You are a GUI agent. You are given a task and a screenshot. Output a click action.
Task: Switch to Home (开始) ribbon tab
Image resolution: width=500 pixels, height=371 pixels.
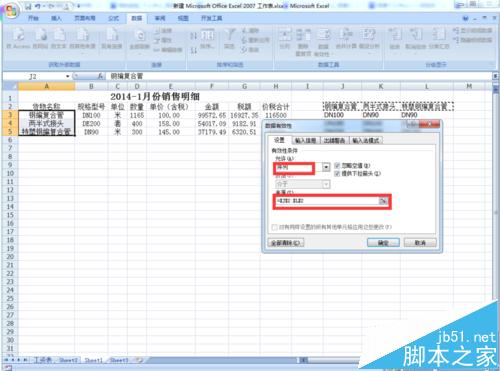(33, 18)
